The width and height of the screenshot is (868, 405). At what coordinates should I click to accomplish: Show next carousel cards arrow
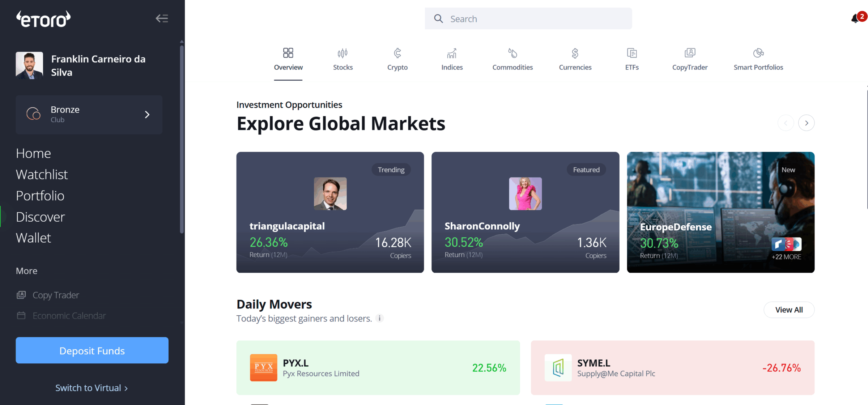pyautogui.click(x=806, y=123)
